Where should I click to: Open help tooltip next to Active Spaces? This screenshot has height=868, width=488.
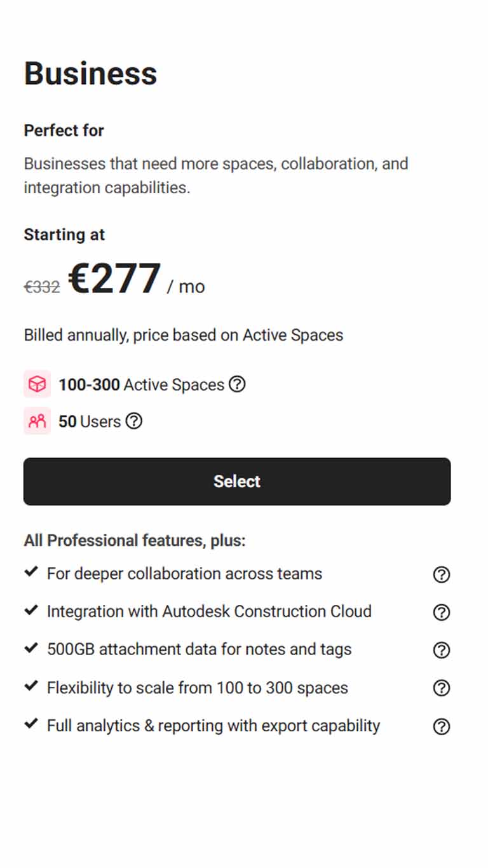(x=237, y=384)
